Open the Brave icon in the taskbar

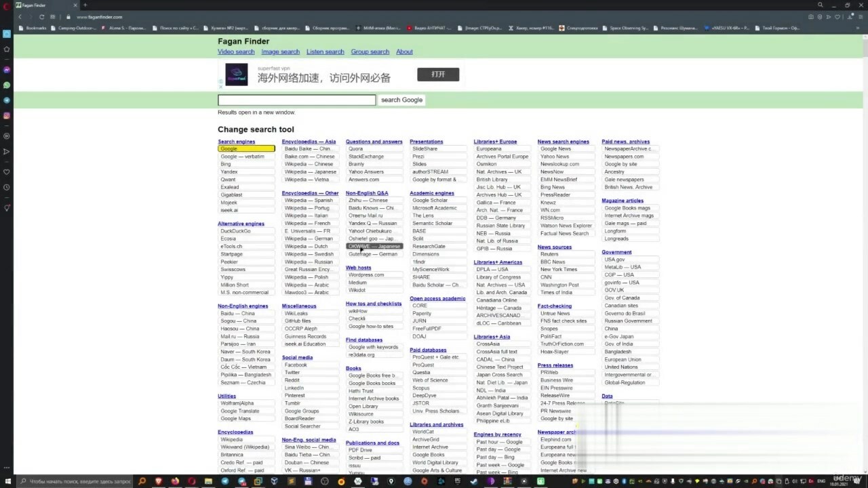coord(159,481)
